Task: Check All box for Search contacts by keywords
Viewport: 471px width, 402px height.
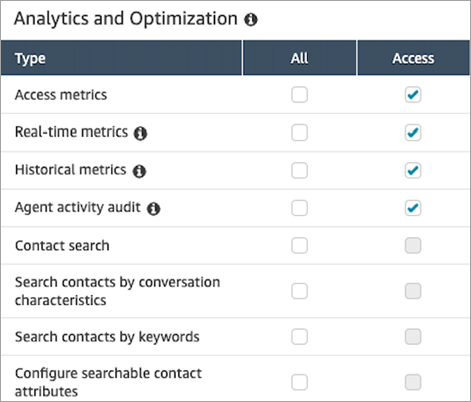Action: click(299, 337)
